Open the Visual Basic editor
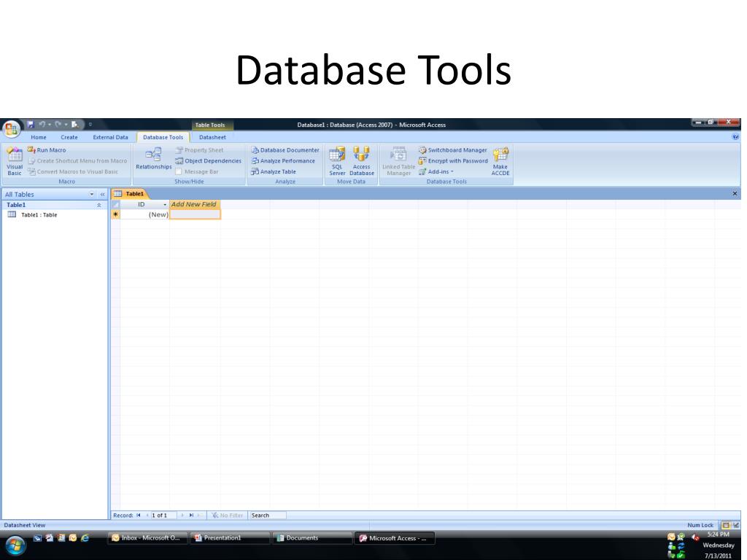The height and width of the screenshot is (560, 747). pos(15,161)
